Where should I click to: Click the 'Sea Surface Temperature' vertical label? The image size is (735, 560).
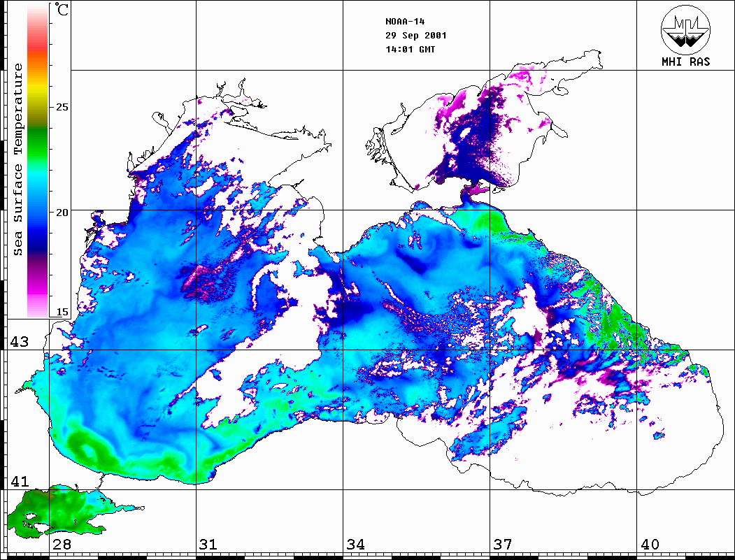coord(17,159)
